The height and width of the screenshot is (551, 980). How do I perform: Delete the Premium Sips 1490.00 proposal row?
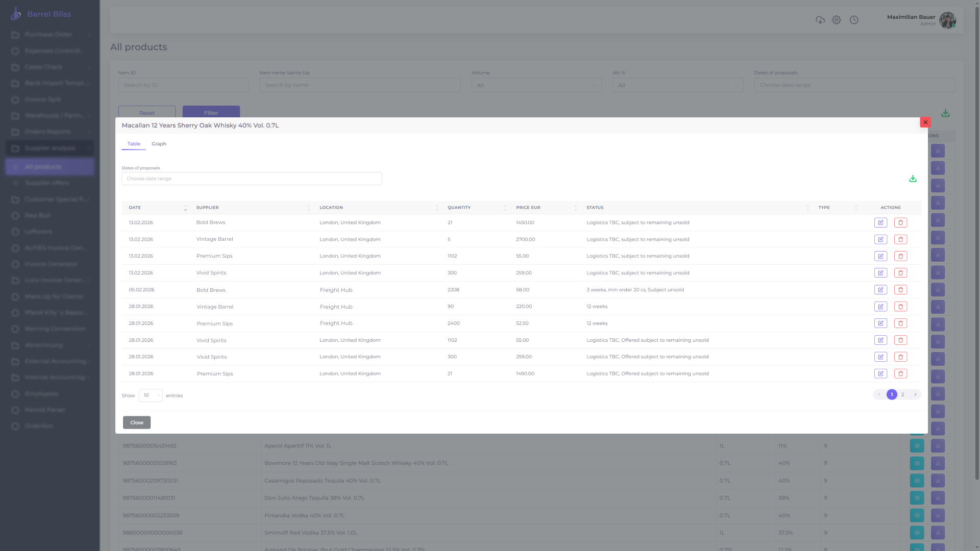[x=900, y=373]
